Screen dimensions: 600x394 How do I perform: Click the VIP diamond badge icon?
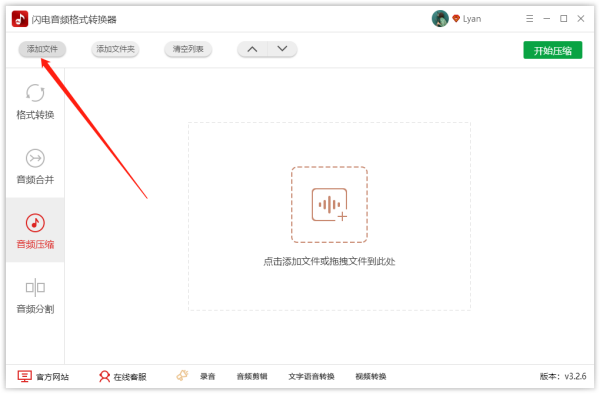pyautogui.click(x=456, y=18)
